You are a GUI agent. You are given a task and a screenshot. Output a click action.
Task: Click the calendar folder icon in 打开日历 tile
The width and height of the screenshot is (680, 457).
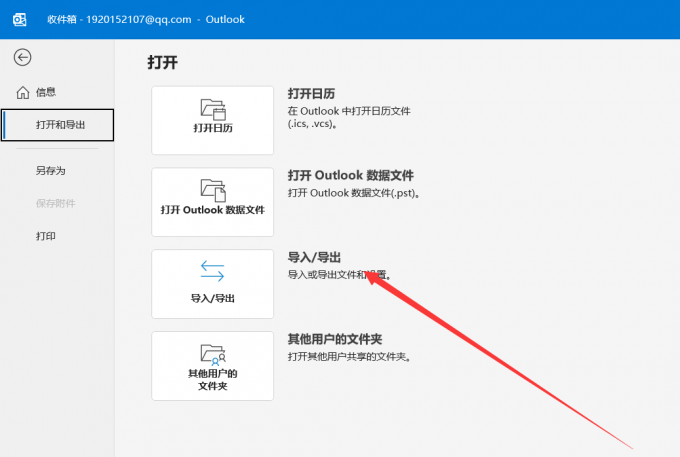(213, 109)
